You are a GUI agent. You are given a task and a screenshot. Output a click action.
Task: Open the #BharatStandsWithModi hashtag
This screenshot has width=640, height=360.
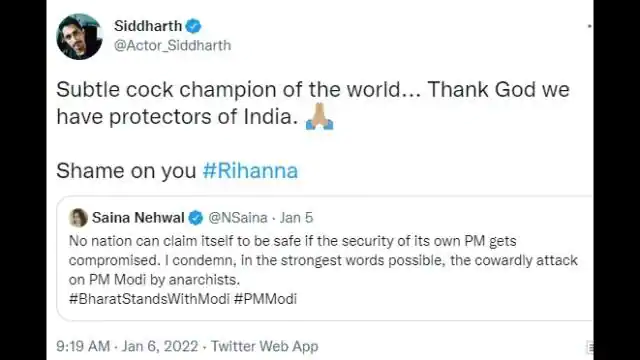pos(149,299)
